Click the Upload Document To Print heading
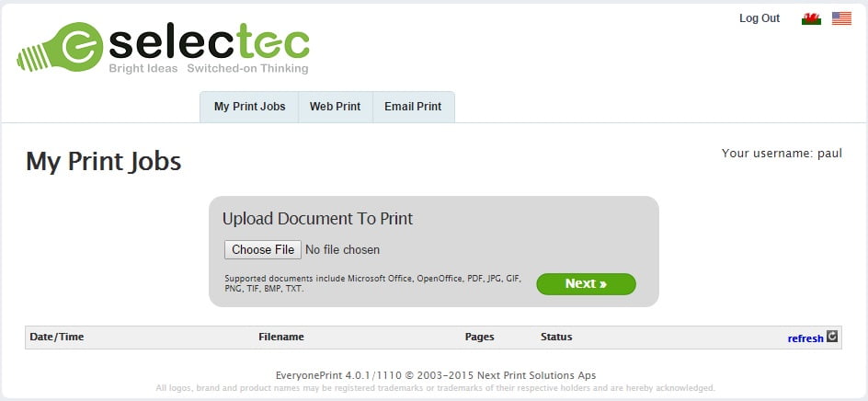Image resolution: width=868 pixels, height=401 pixels. 318,219
